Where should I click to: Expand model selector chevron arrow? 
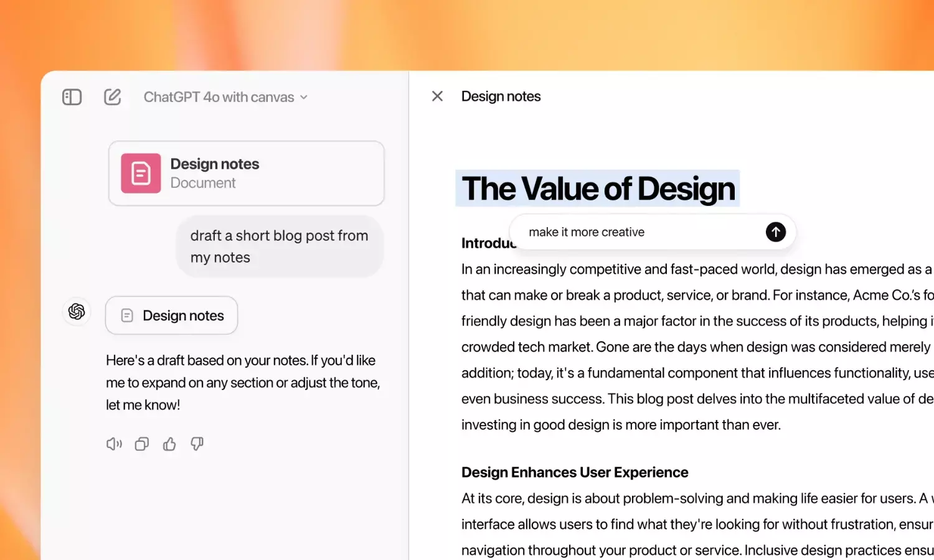[x=304, y=98]
